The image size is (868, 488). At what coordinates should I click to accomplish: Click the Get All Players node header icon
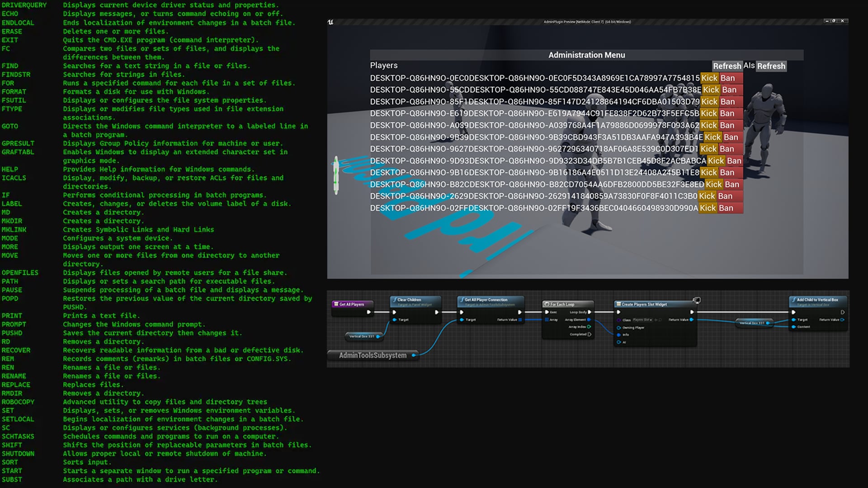click(x=335, y=304)
